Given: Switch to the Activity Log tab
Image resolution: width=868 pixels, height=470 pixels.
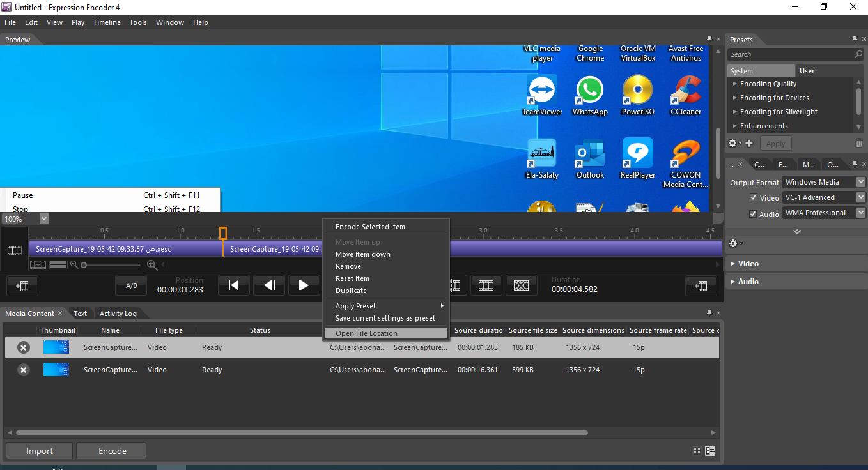Looking at the screenshot, I should coord(118,314).
